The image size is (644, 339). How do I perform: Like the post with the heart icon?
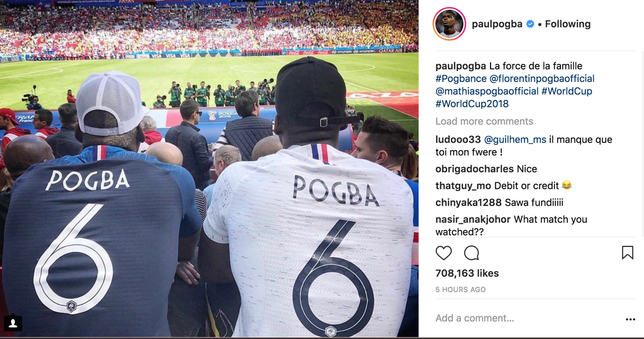click(x=443, y=253)
